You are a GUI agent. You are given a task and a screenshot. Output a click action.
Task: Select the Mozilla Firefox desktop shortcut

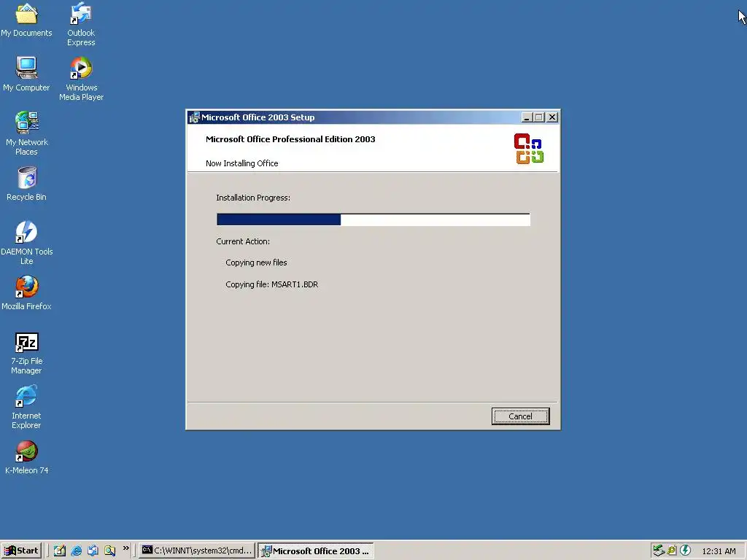27,293
